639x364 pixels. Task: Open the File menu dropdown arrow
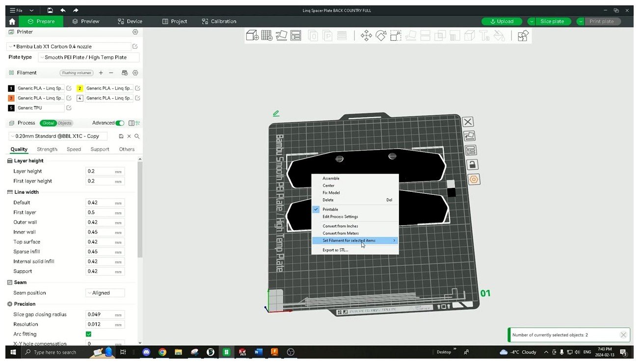click(x=31, y=10)
